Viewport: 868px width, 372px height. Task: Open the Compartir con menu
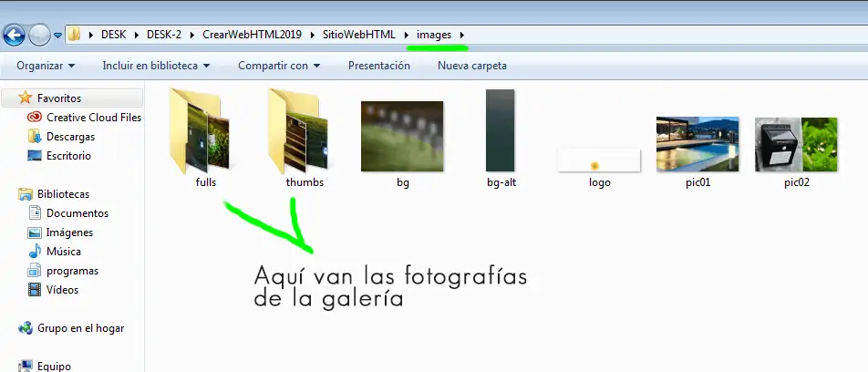(279, 66)
